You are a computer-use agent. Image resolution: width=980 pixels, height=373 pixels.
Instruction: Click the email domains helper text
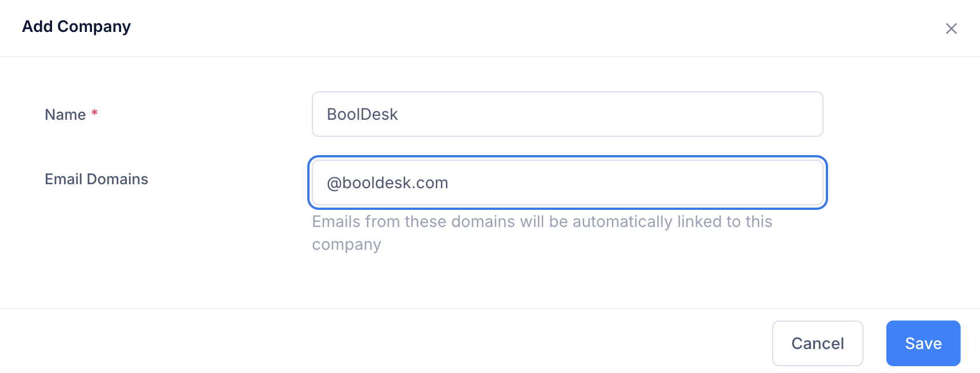point(541,222)
